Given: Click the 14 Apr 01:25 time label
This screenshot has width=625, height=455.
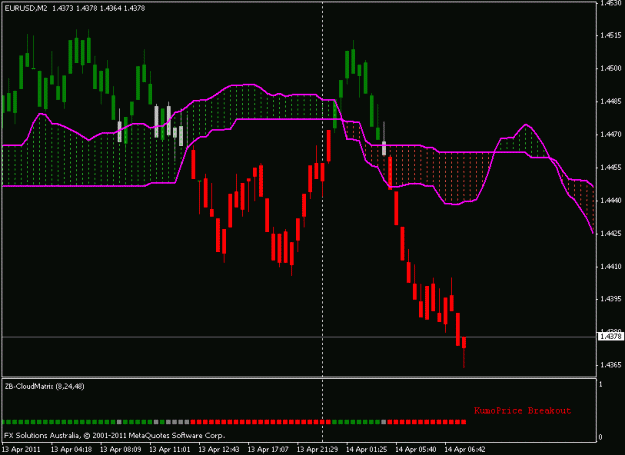Looking at the screenshot, I should click(367, 449).
